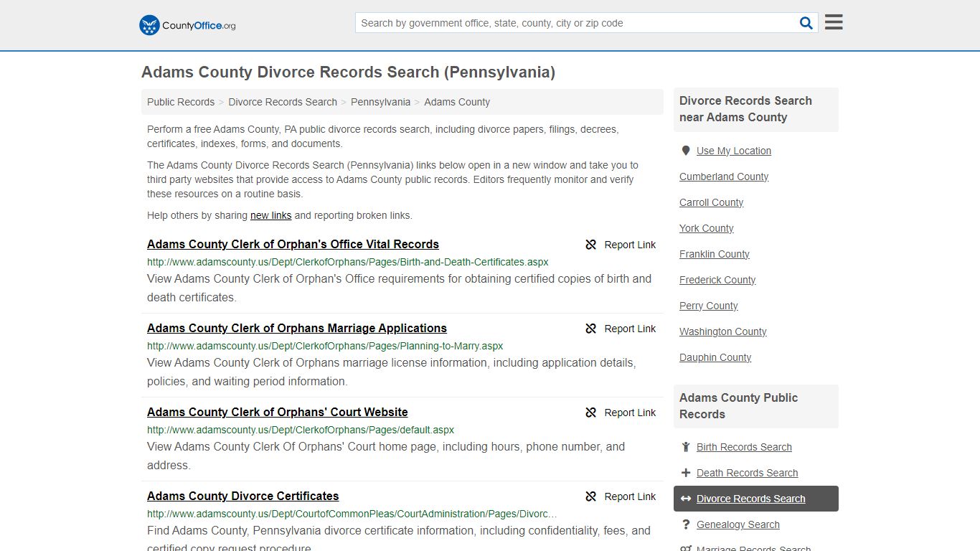
Task: Go to Cumberland County
Action: click(x=724, y=176)
